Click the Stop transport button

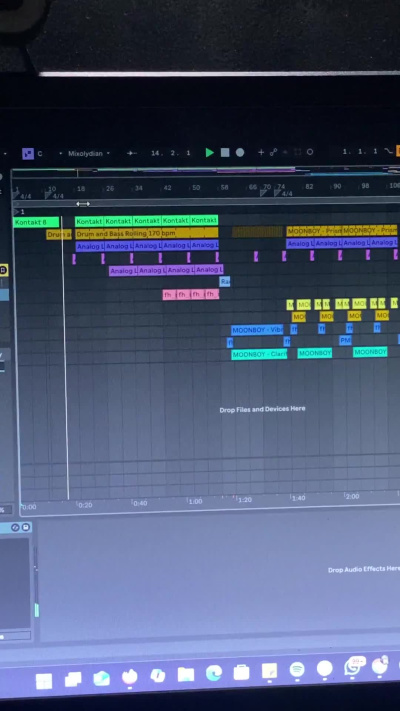point(225,153)
